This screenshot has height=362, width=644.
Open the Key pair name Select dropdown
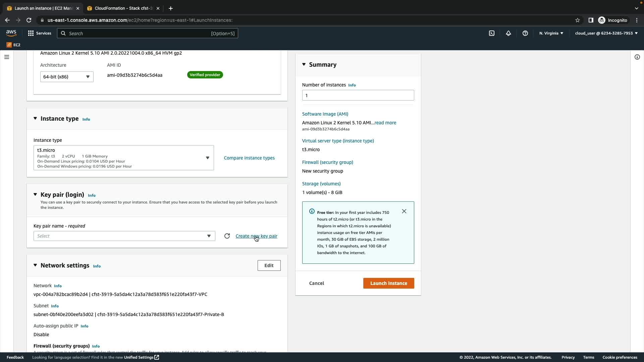[124, 236]
